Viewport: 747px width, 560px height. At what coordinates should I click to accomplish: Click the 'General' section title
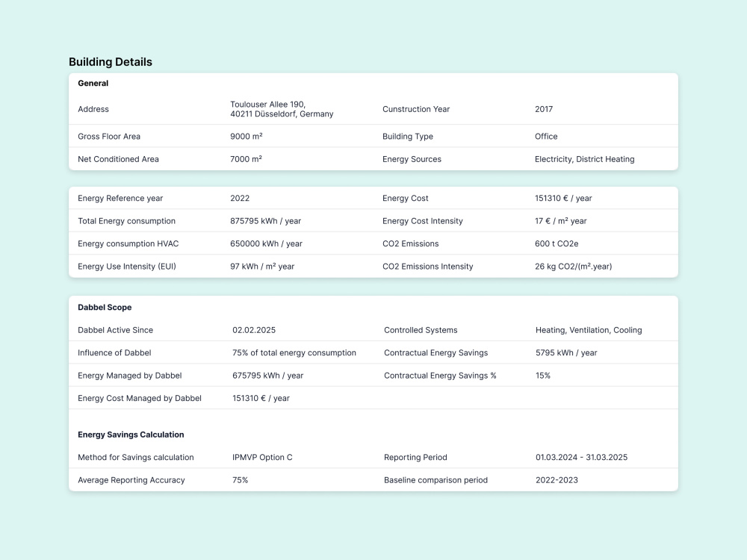93,84
